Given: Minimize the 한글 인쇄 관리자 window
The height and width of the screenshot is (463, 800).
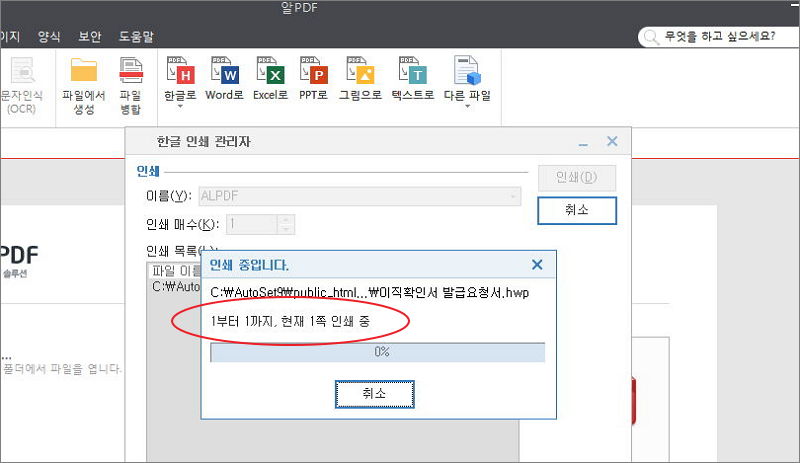Looking at the screenshot, I should [x=583, y=145].
